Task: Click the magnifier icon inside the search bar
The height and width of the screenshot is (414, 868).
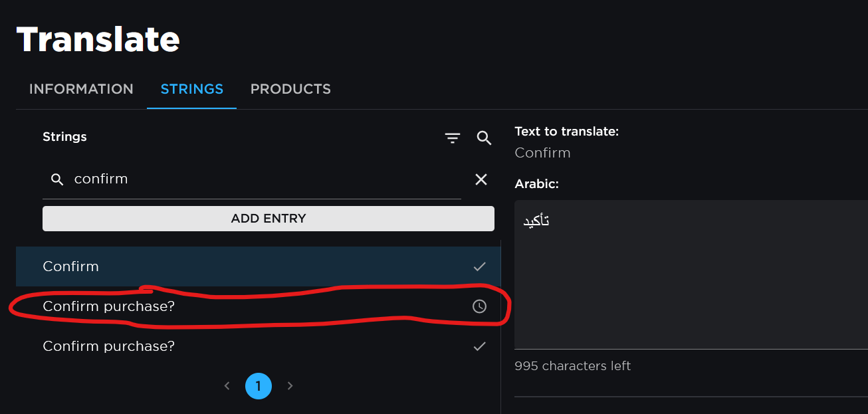Action: (x=57, y=179)
